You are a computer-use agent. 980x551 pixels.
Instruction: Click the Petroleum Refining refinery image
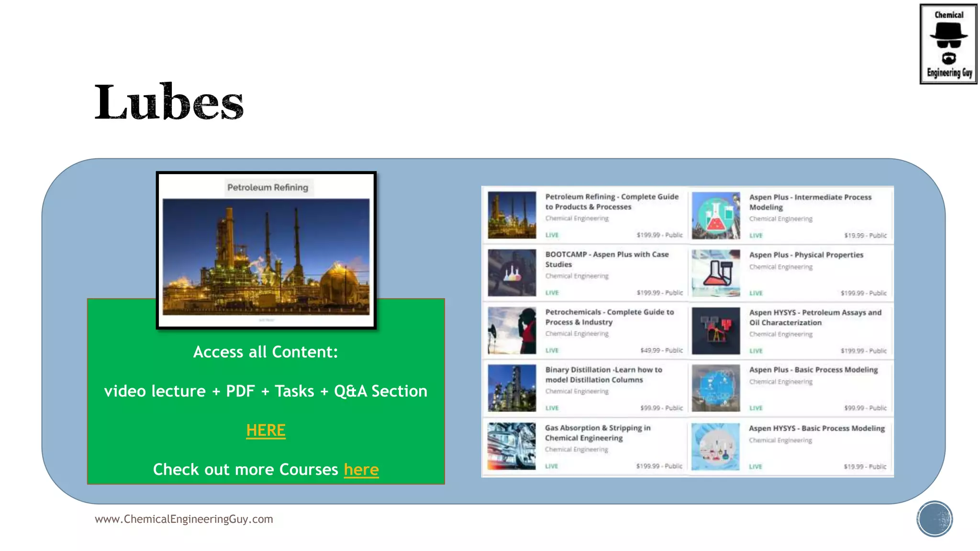click(x=266, y=256)
